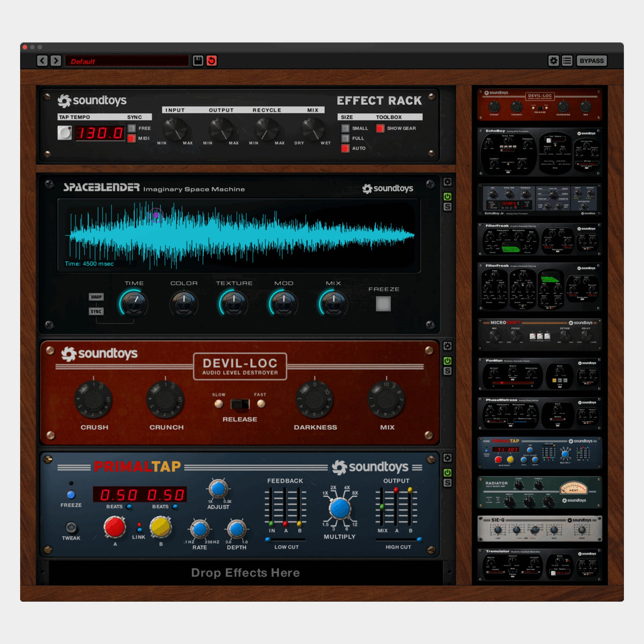Select Radiator thumbnail in toolbox
Image resolution: width=644 pixels, height=644 pixels.
click(x=540, y=493)
